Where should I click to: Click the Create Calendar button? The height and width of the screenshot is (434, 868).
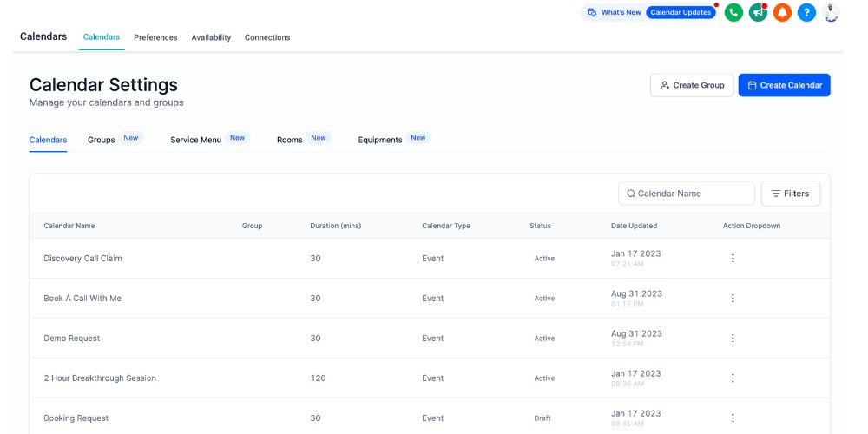tap(784, 85)
